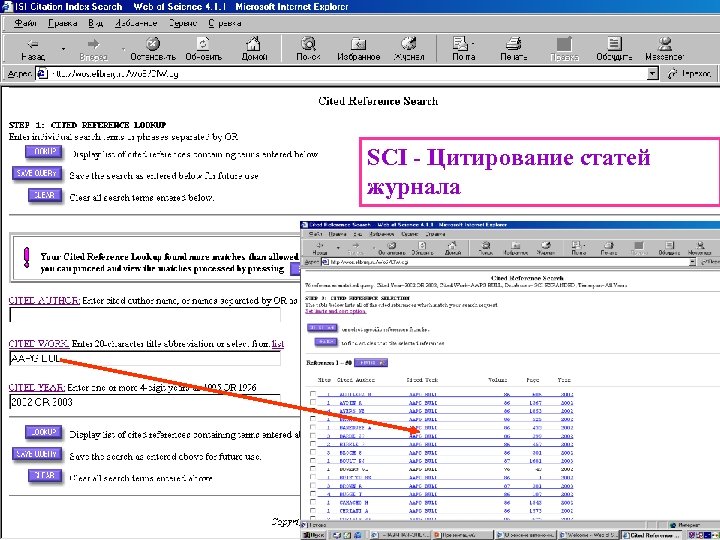Click the Set limits and sort option link
This screenshot has height=540, width=720.
click(x=336, y=311)
